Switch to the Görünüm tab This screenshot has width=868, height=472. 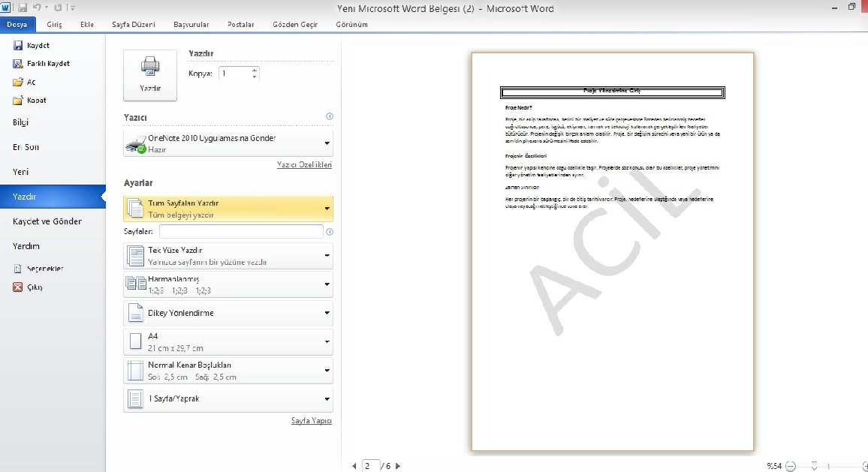(351, 24)
